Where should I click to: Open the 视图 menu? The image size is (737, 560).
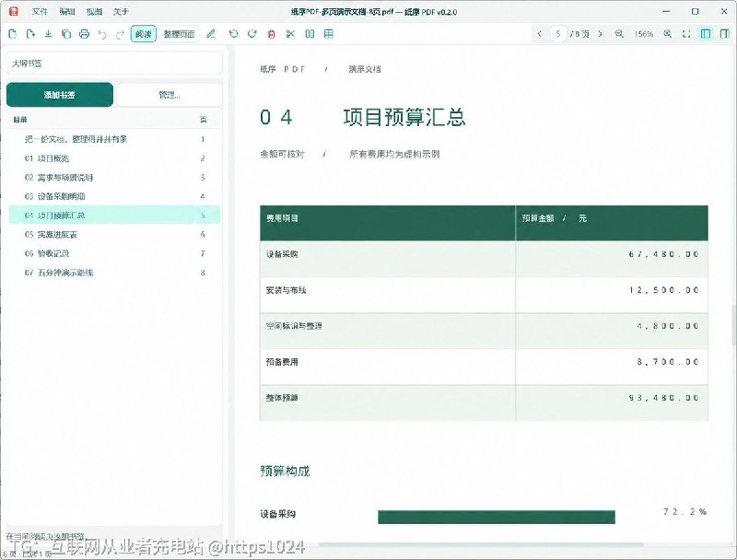(x=94, y=12)
